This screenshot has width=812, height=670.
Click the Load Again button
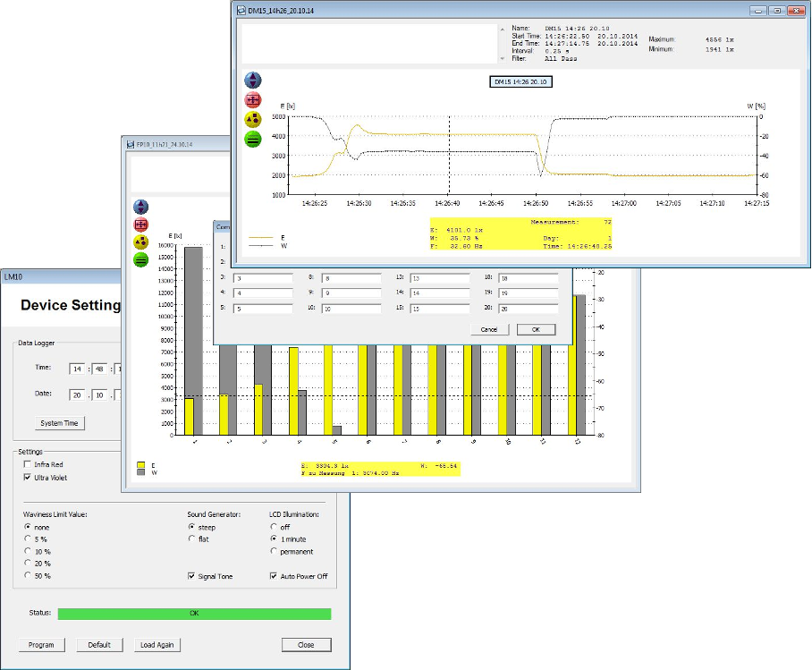pos(156,645)
